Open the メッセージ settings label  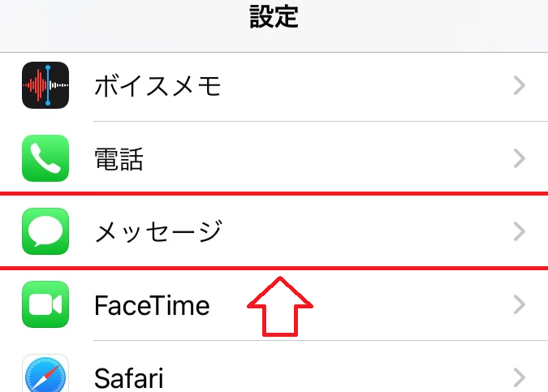click(x=157, y=232)
